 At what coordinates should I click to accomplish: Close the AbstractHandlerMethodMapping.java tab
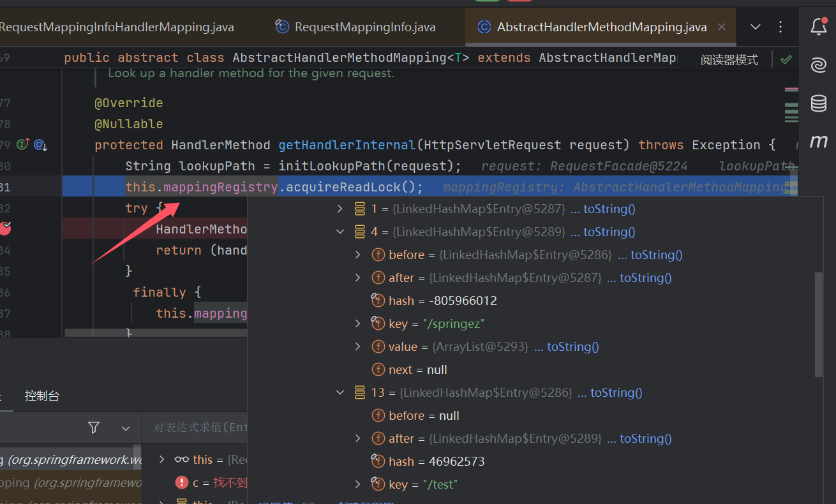click(x=722, y=27)
